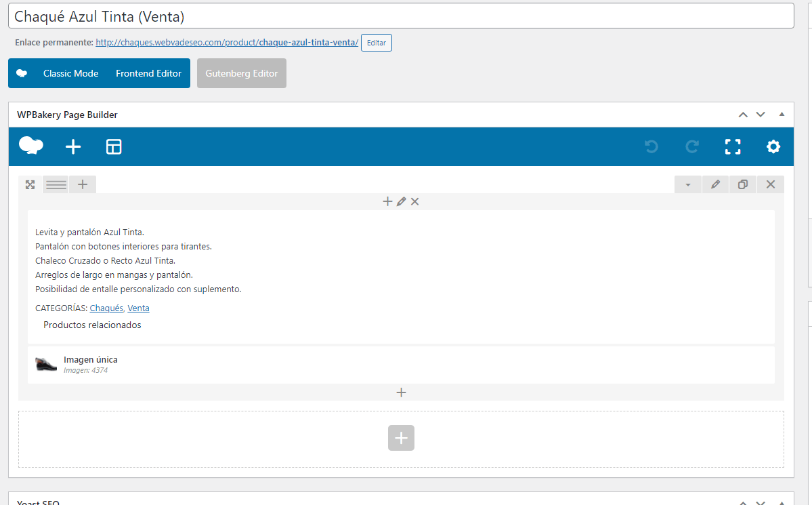Move WPBakery panel down
Viewport: 812px width, 505px height.
tap(761, 115)
